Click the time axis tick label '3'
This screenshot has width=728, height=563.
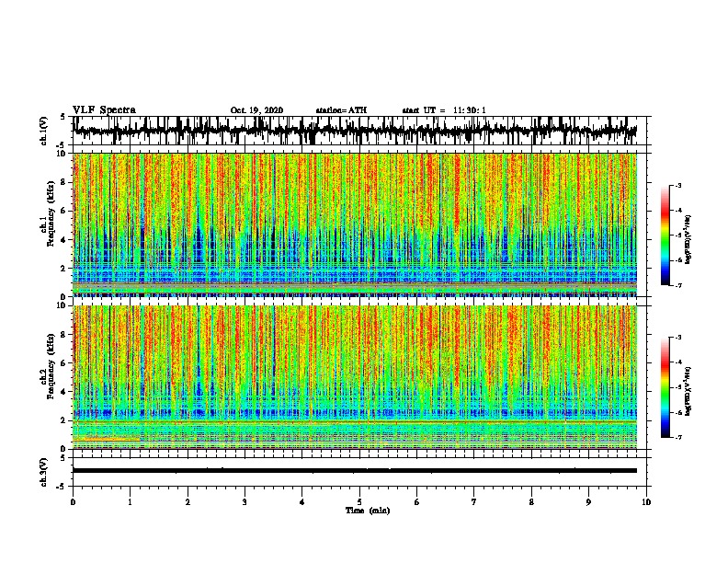[x=245, y=501]
